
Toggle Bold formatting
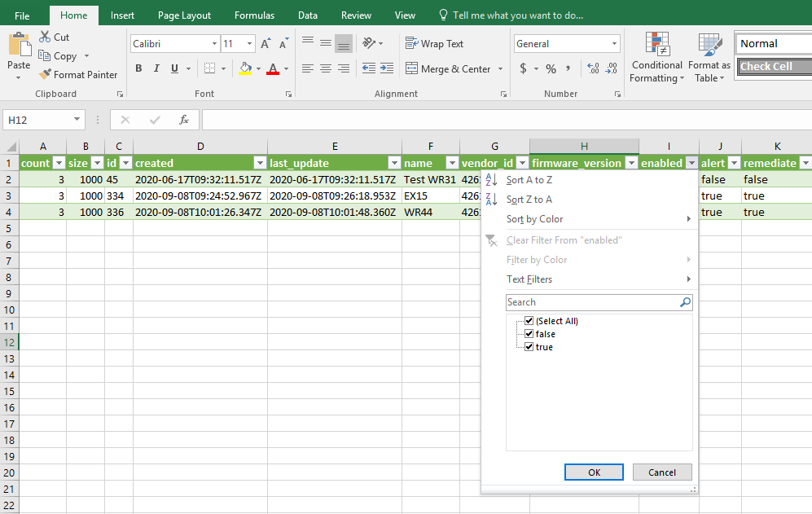(x=138, y=68)
